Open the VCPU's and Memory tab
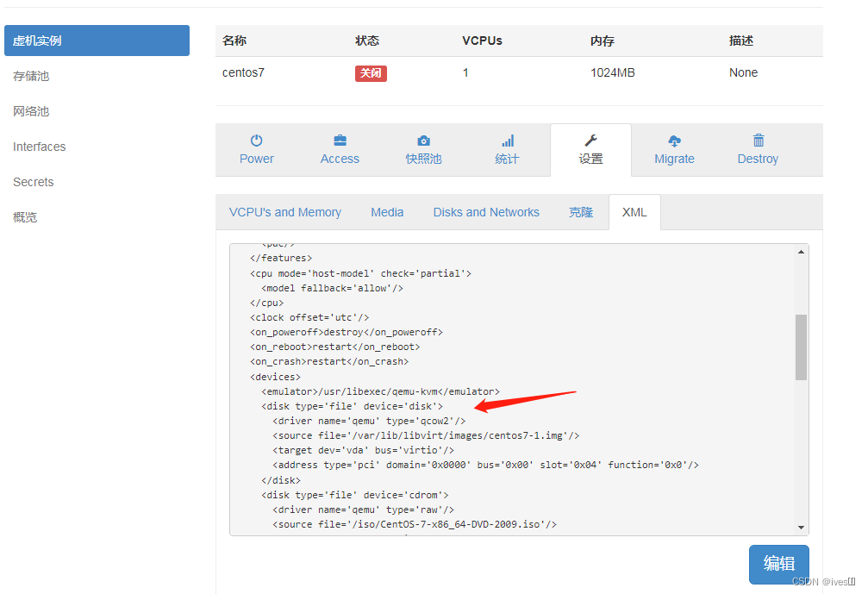The height and width of the screenshot is (594, 868). click(285, 212)
